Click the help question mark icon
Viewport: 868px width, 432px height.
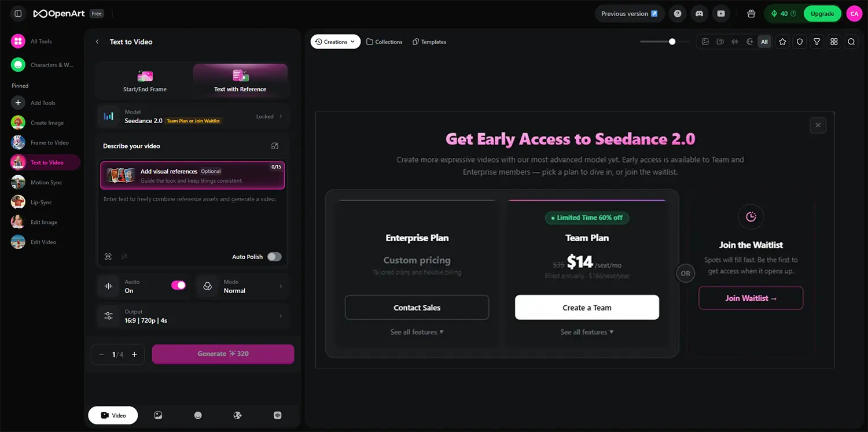pos(677,13)
